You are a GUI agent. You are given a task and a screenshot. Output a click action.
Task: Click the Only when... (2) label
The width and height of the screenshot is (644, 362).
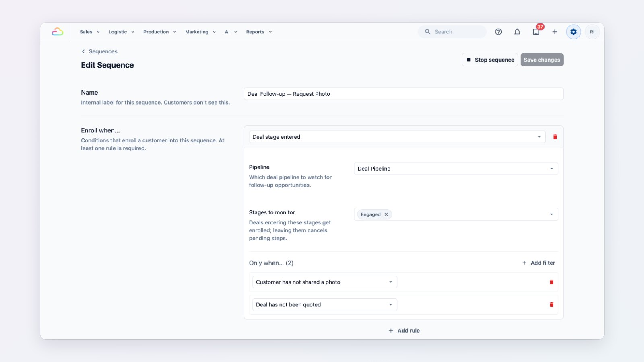tap(271, 263)
